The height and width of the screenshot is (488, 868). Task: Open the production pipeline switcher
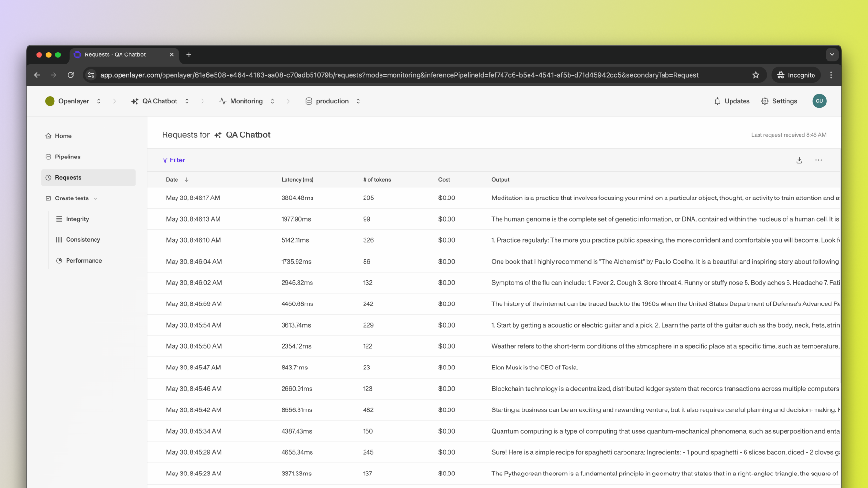358,101
